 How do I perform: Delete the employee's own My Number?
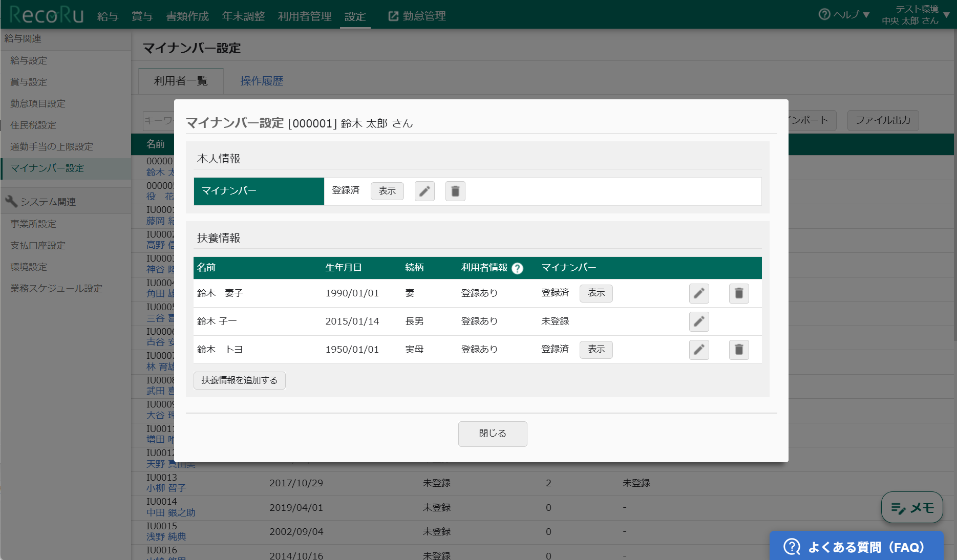[455, 191]
